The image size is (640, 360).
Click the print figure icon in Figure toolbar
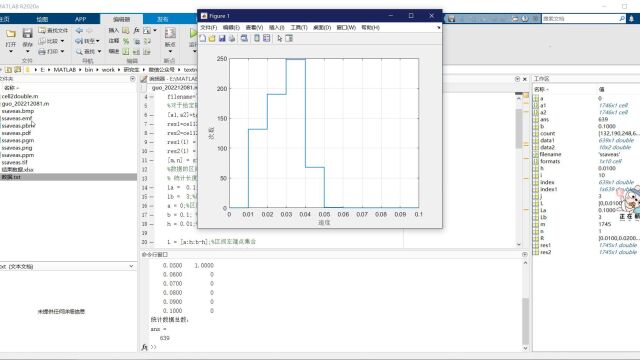click(232, 38)
